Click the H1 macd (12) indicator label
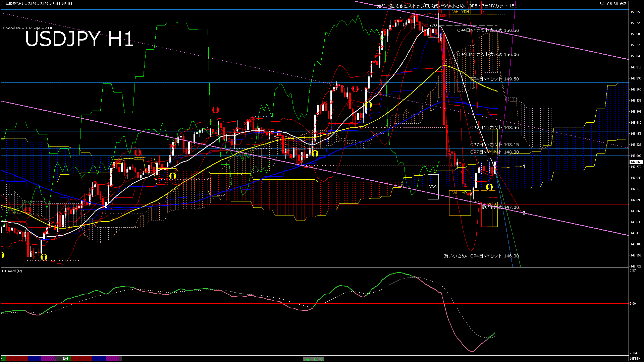The height and width of the screenshot is (362, 644). (12, 271)
